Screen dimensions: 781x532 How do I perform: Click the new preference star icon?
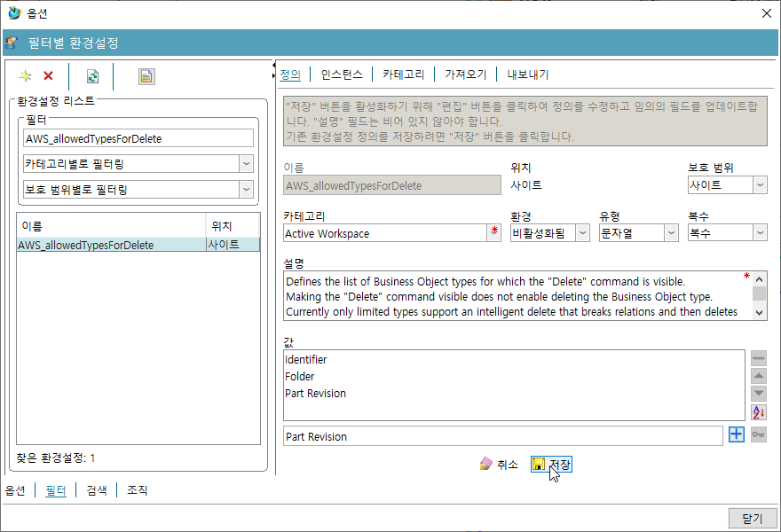pyautogui.click(x=26, y=77)
